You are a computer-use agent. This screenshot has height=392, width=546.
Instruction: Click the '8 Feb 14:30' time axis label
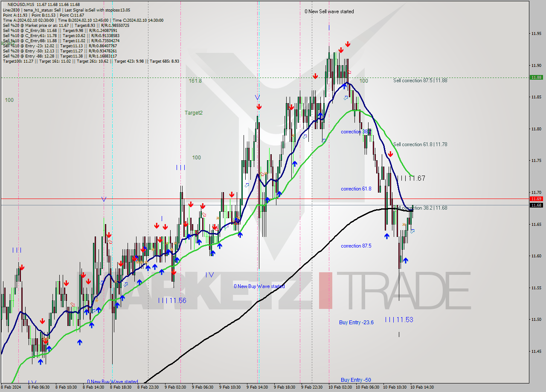click(93, 387)
